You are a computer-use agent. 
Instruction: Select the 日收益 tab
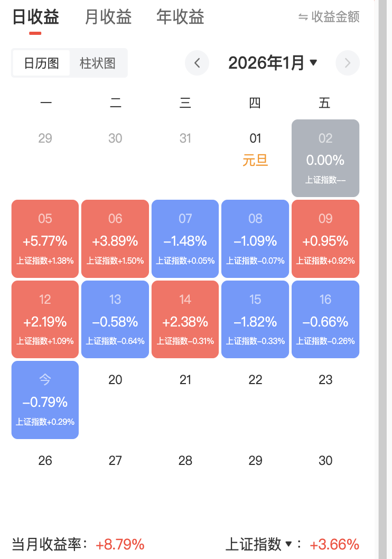click(35, 17)
